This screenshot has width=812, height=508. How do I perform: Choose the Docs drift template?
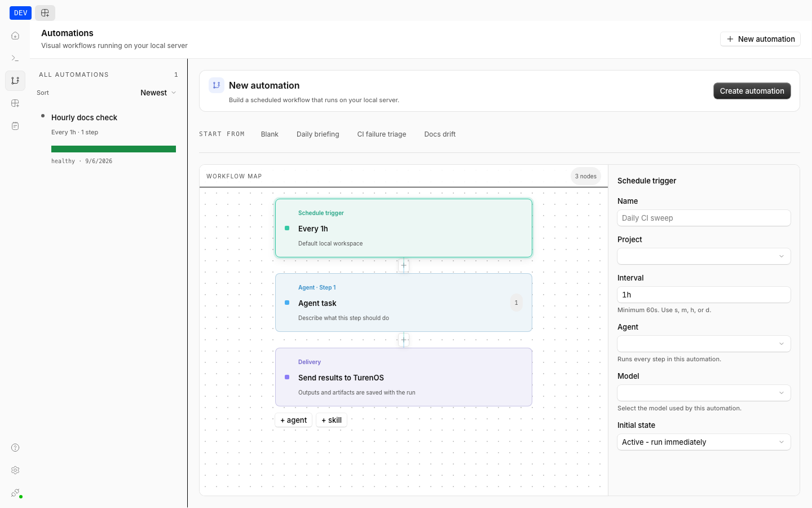point(440,134)
